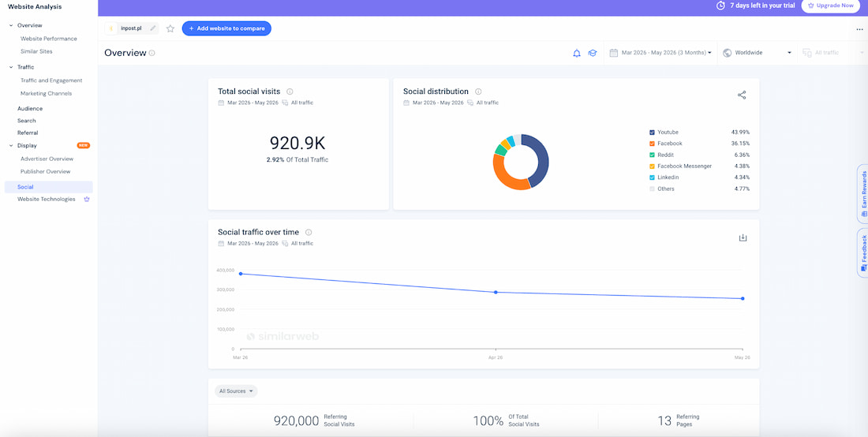Screen dimensions: 868x437
Task: Open Marketing Channels page
Action: pyautogui.click(x=46, y=94)
